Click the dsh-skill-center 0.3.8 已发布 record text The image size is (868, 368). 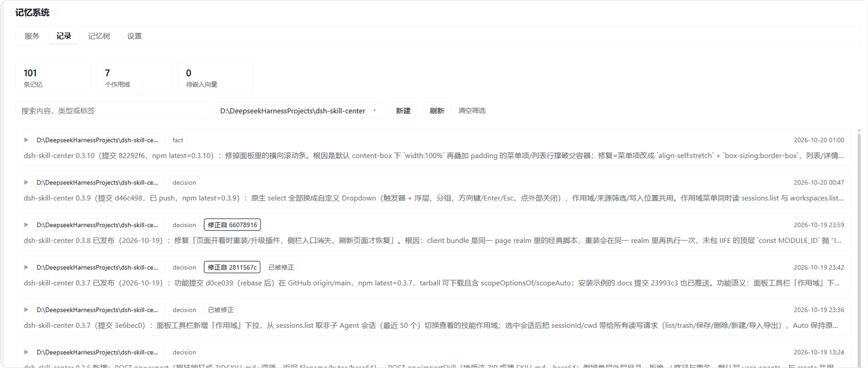point(432,241)
